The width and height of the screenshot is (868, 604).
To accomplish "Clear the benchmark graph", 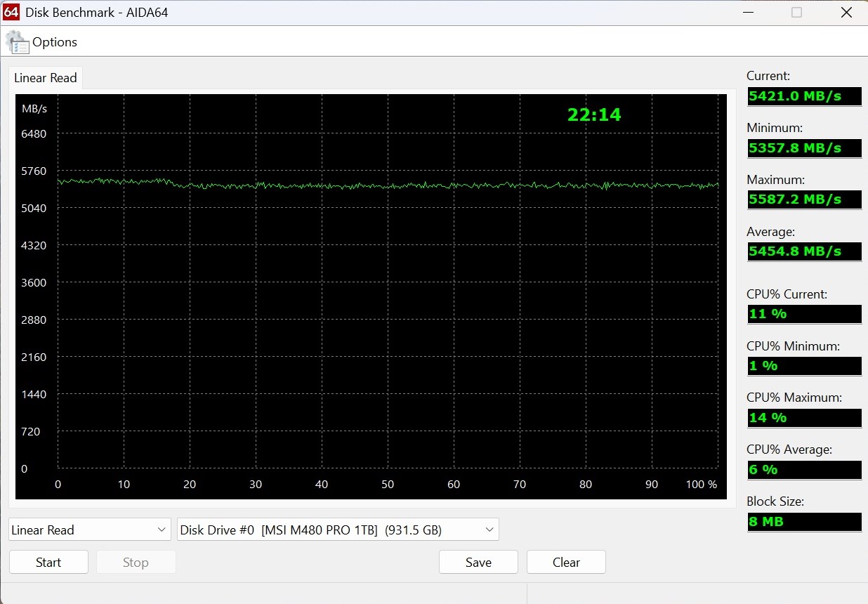I will pos(566,562).
